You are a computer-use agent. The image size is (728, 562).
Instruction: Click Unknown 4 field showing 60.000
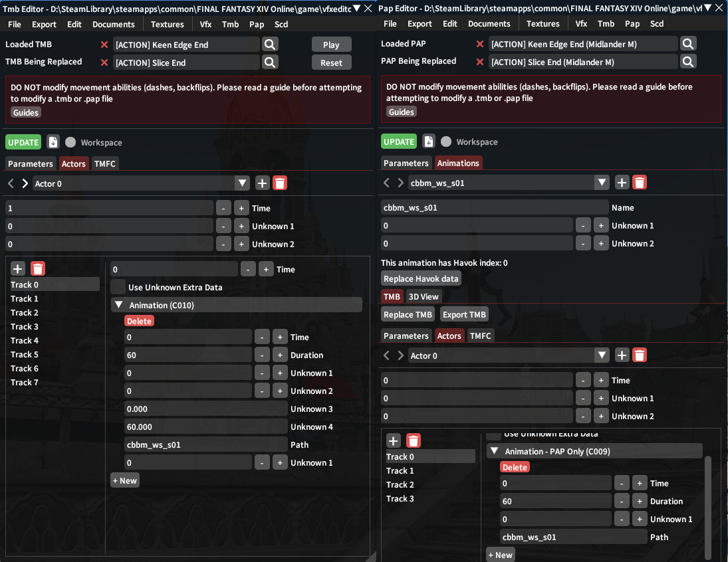click(x=205, y=426)
